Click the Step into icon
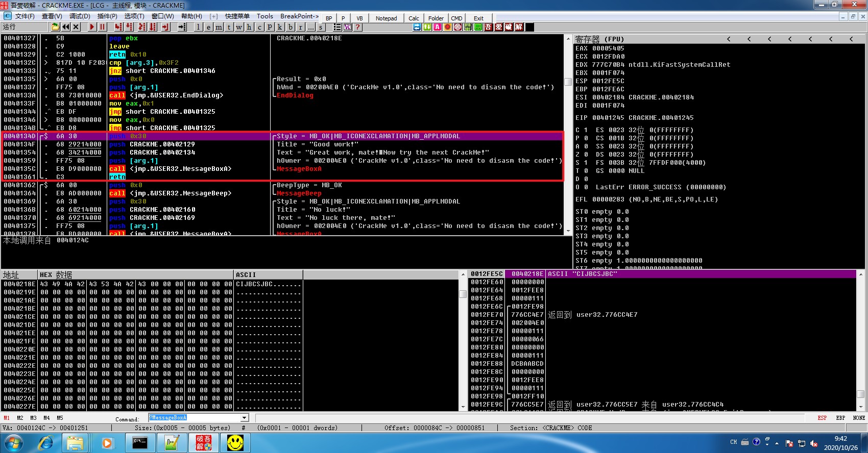The width and height of the screenshot is (868, 453). tap(118, 27)
